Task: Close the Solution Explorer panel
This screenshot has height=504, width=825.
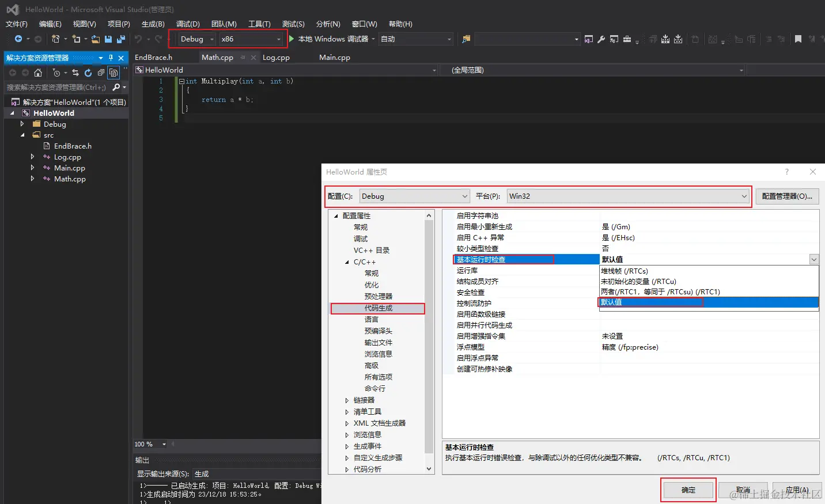Action: (x=121, y=58)
